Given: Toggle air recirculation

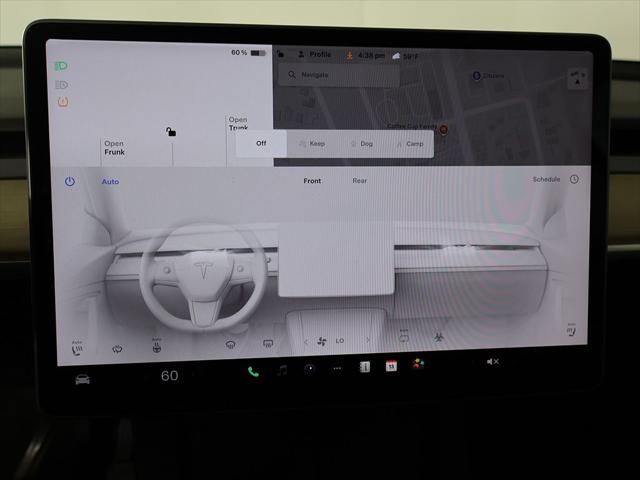Looking at the screenshot, I should click(x=404, y=337).
